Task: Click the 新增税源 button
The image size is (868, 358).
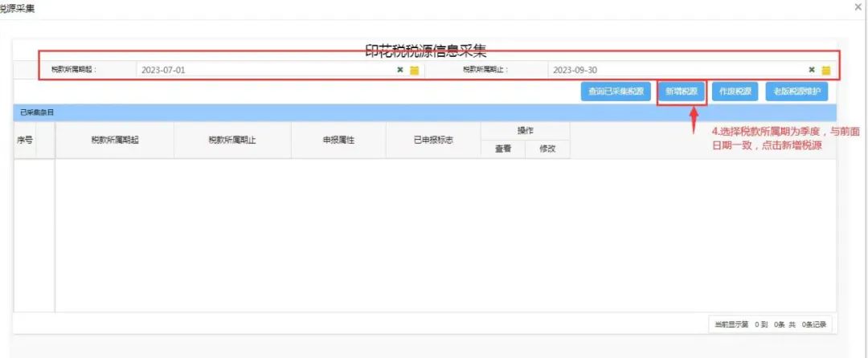Action: click(x=681, y=92)
